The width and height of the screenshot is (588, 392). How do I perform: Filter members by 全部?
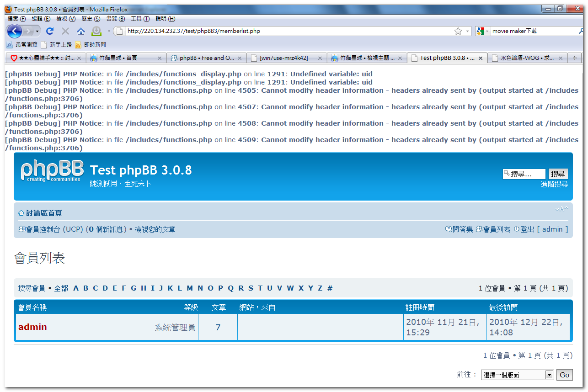click(61, 288)
